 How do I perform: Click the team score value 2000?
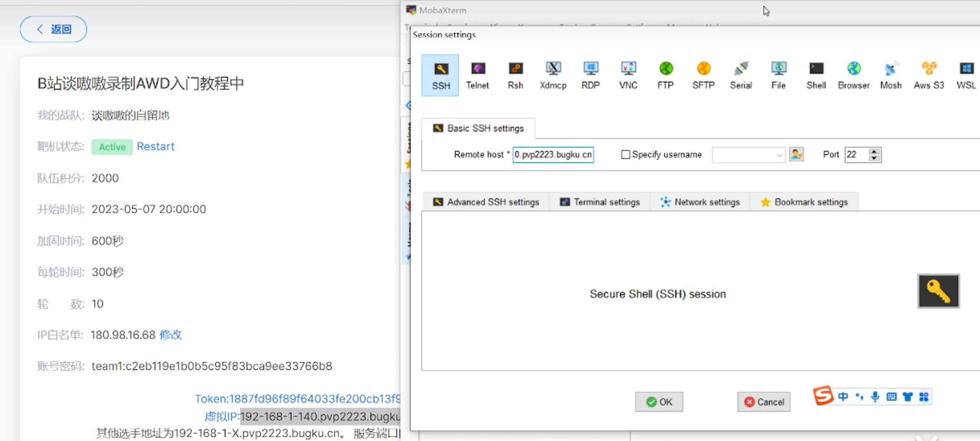click(x=105, y=178)
